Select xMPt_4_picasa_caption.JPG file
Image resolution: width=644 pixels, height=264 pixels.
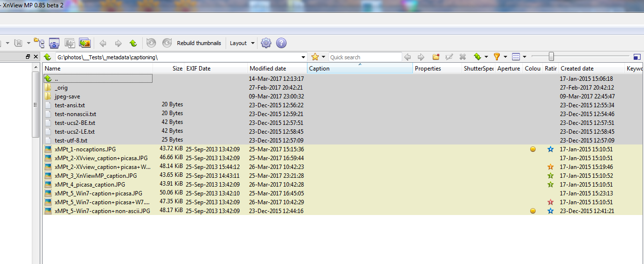point(90,185)
